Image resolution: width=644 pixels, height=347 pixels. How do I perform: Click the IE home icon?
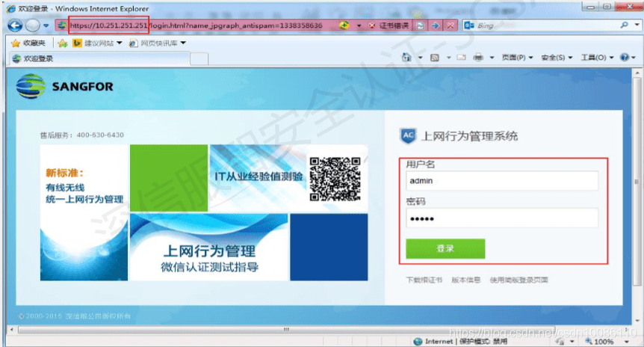click(407, 58)
